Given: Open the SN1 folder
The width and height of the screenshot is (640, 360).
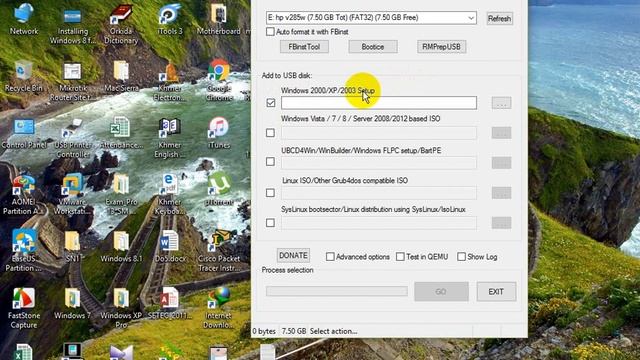Looking at the screenshot, I should coord(72,247).
